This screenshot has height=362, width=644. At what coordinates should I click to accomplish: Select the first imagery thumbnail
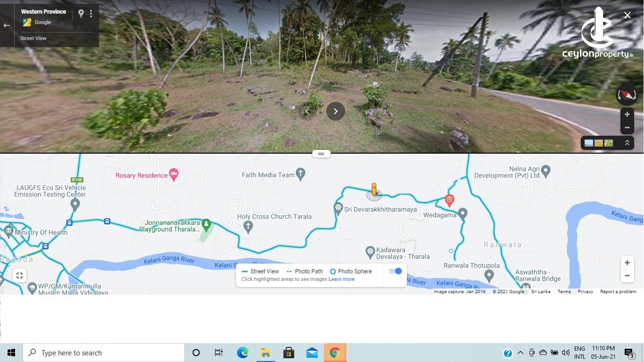pos(589,143)
